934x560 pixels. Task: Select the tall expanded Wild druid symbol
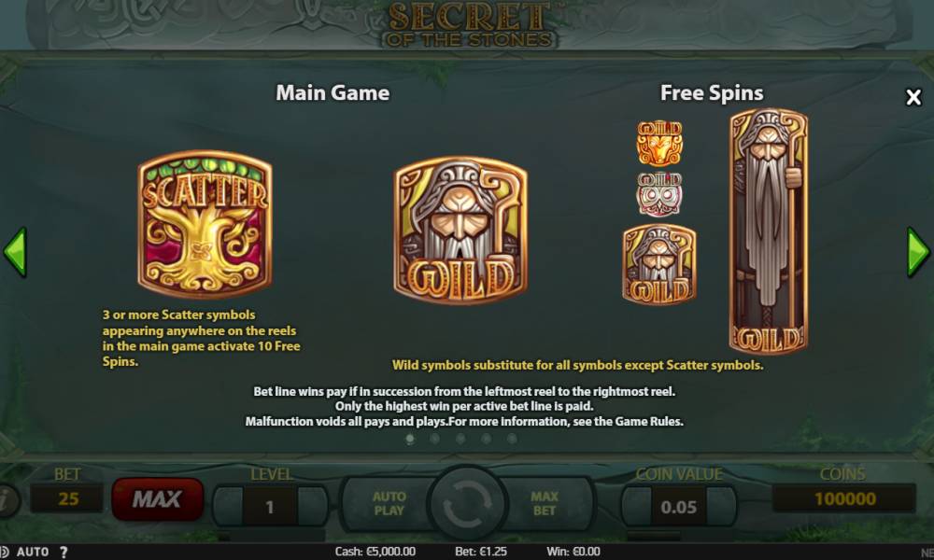tap(769, 231)
